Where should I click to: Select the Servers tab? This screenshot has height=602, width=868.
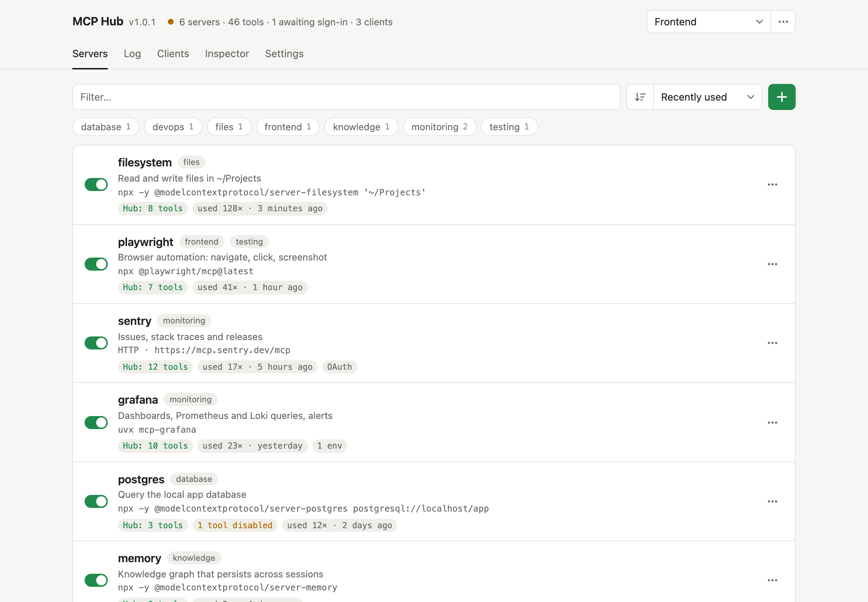[90, 54]
